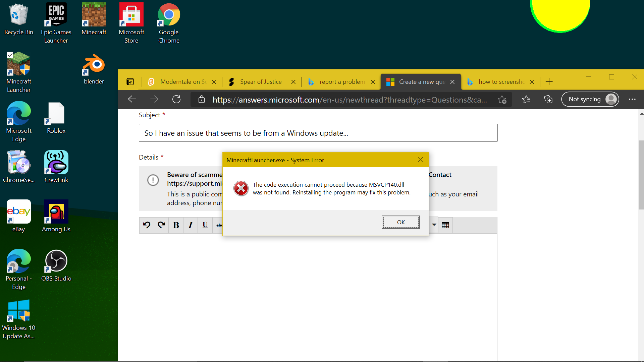
Task: Toggle Underline formatting in editor
Action: coord(205,225)
